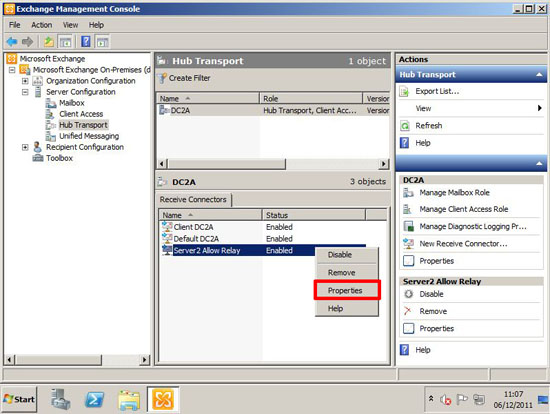Click Remove under Server2 Allow Relay actions
Image resolution: width=550 pixels, height=414 pixels.
pos(433,311)
